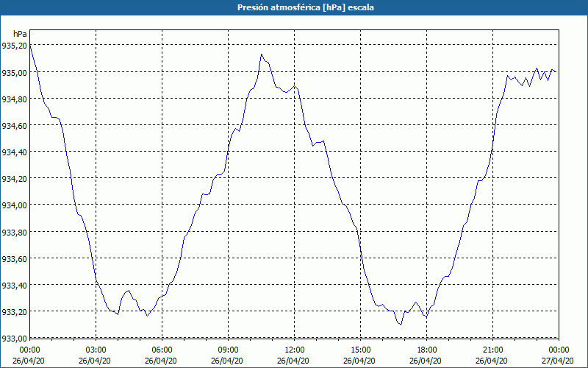The width and height of the screenshot is (588, 368).
Task: Click the 26/04/20 date under 18:00
Action: (426, 361)
